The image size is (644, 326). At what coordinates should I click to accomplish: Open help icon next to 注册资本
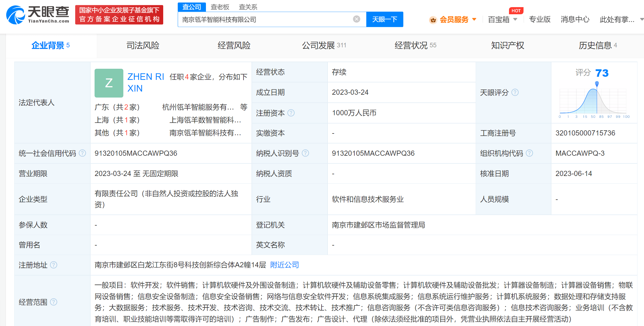[291, 113]
